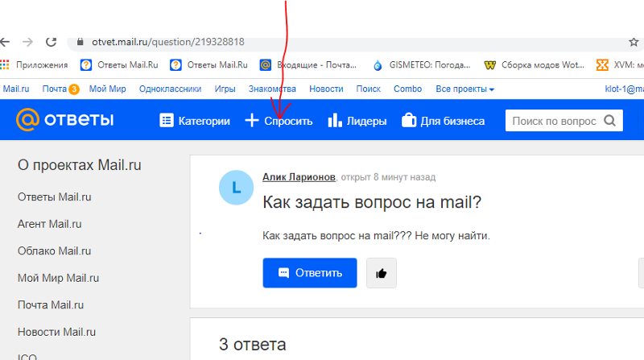
Task: Select Новости Mail.ru in the sidebar
Action: click(x=56, y=332)
